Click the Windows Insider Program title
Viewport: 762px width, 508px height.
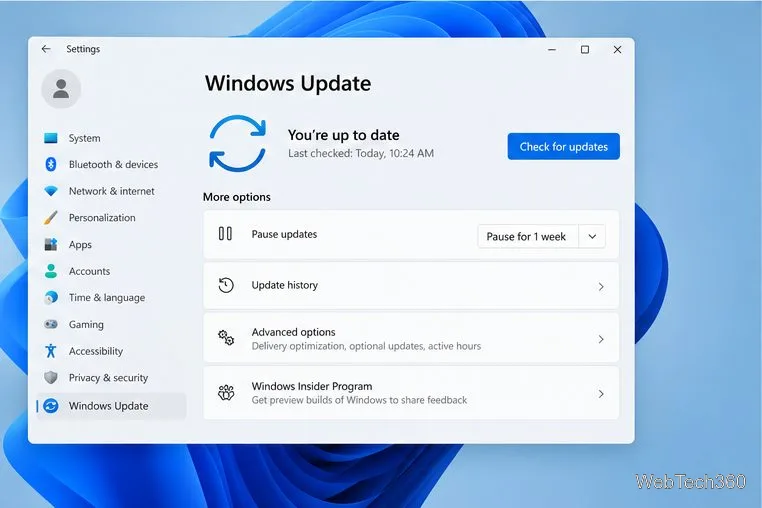point(312,386)
